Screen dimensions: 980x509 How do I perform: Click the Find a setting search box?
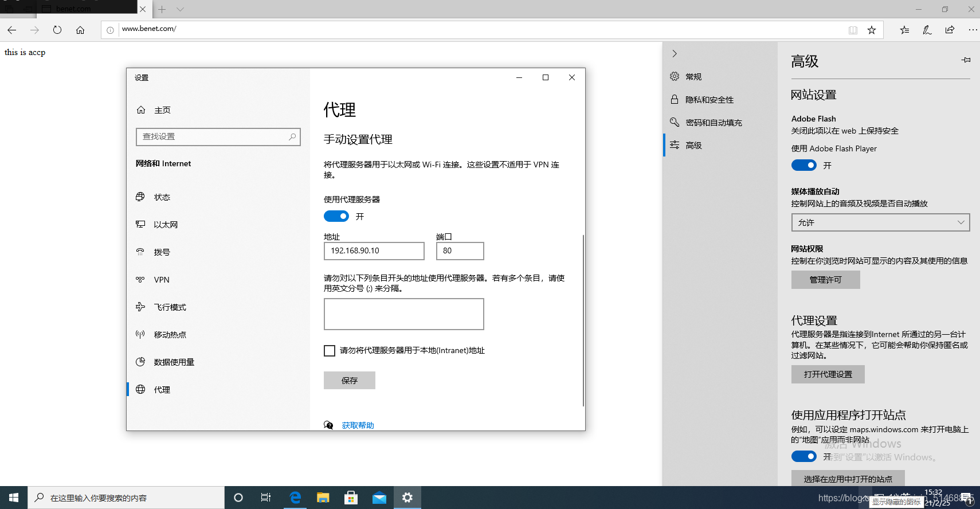tap(218, 137)
